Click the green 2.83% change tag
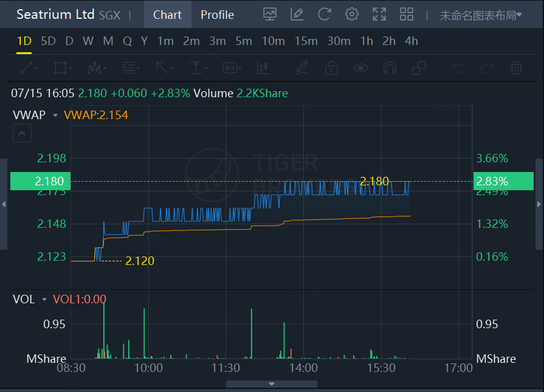This screenshot has height=392, width=544. pos(503,181)
